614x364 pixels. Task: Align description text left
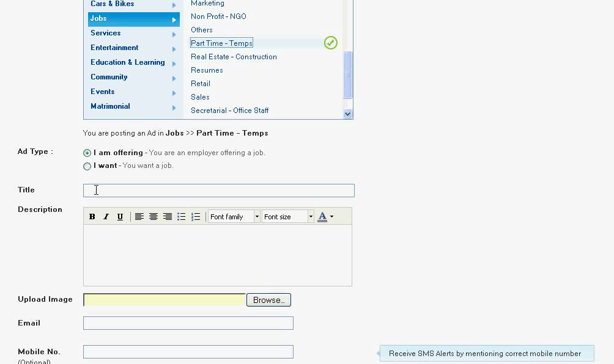pyautogui.click(x=139, y=217)
